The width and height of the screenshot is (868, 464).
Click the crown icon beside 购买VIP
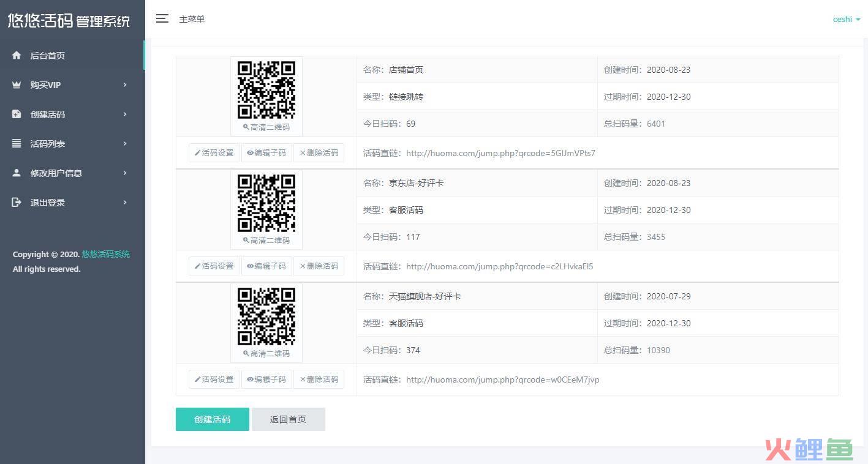pos(17,84)
